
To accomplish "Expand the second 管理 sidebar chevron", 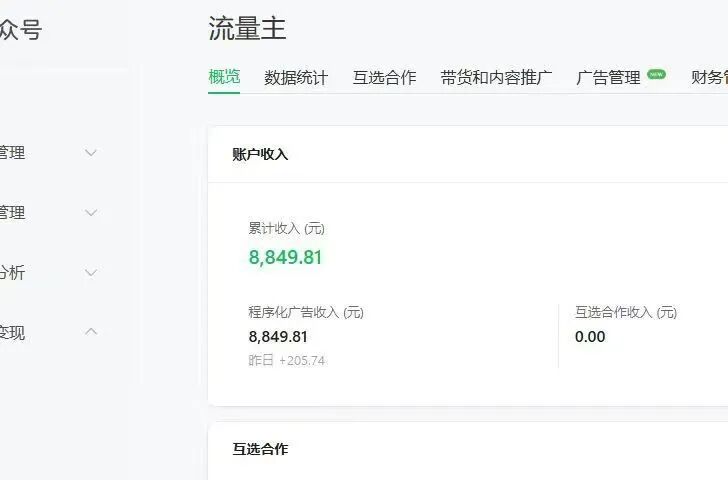I will (91, 213).
